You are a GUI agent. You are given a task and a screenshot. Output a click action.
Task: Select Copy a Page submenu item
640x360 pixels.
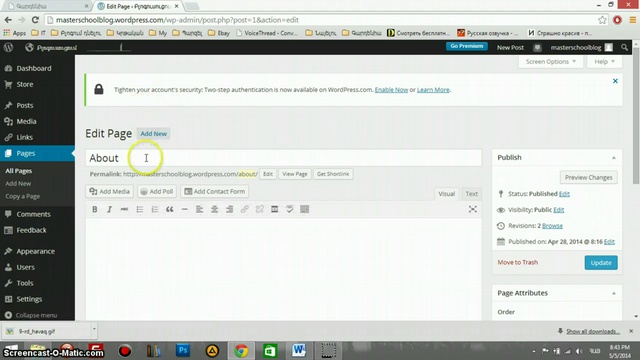pyautogui.click(x=22, y=196)
